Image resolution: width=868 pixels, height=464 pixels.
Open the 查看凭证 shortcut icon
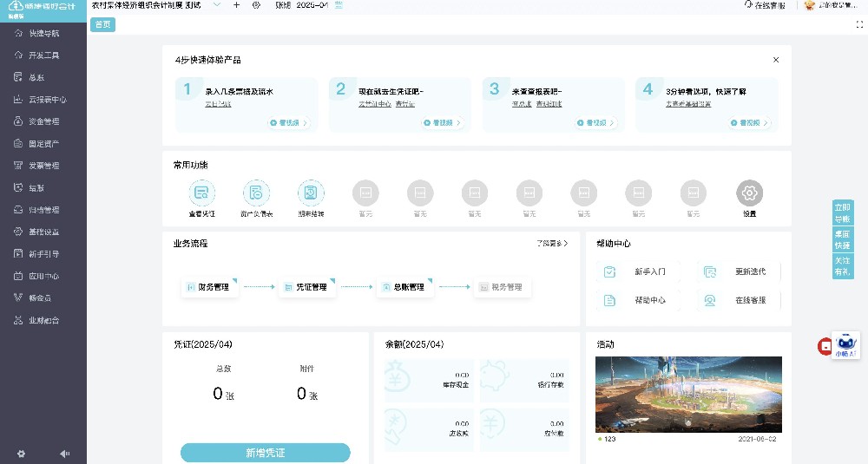(201, 193)
